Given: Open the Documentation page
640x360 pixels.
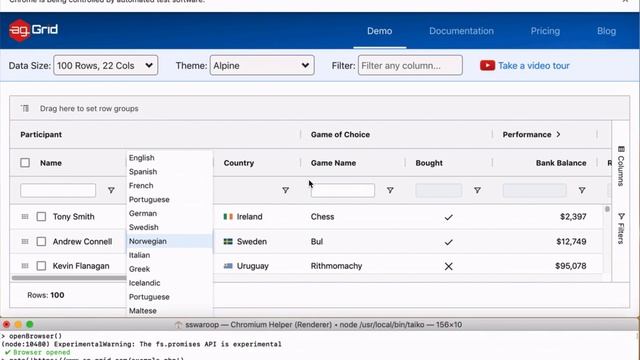Looking at the screenshot, I should (461, 31).
